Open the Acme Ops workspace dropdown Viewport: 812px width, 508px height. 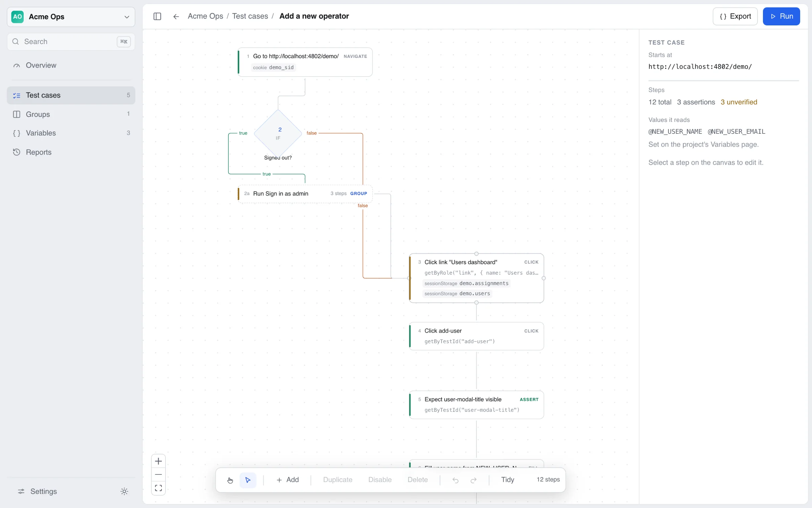point(71,17)
